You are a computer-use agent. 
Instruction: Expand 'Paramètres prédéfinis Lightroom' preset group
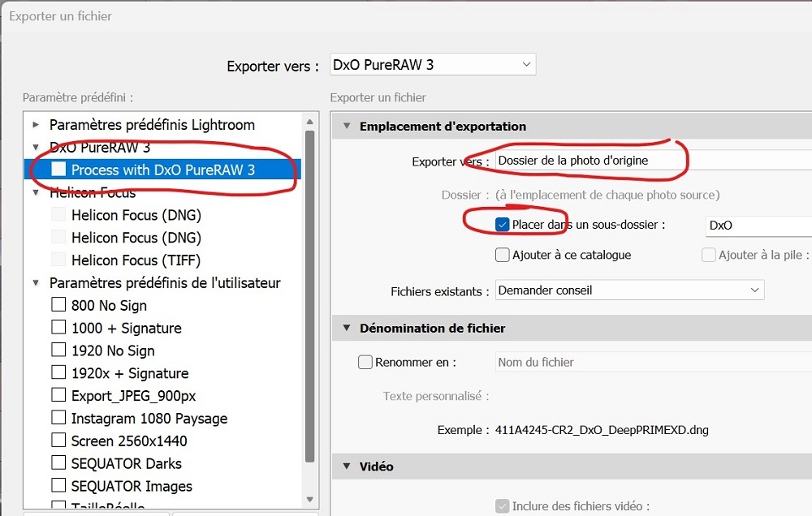pyautogui.click(x=36, y=125)
